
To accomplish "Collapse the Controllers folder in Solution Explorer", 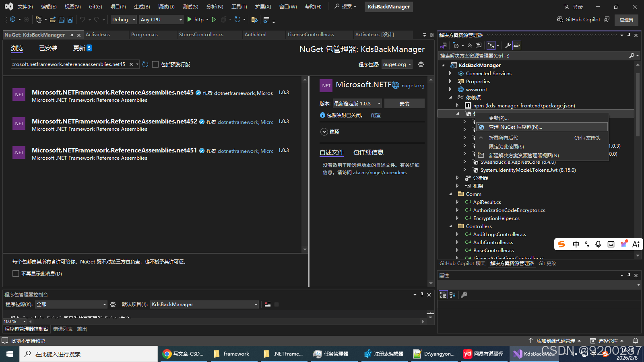I will coord(450,226).
